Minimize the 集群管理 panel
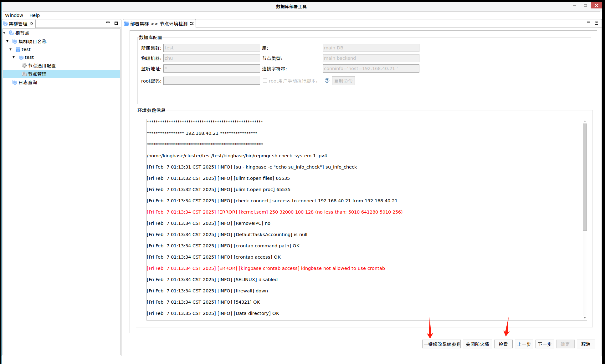Image resolution: width=605 pixels, height=364 pixels. pyautogui.click(x=108, y=23)
